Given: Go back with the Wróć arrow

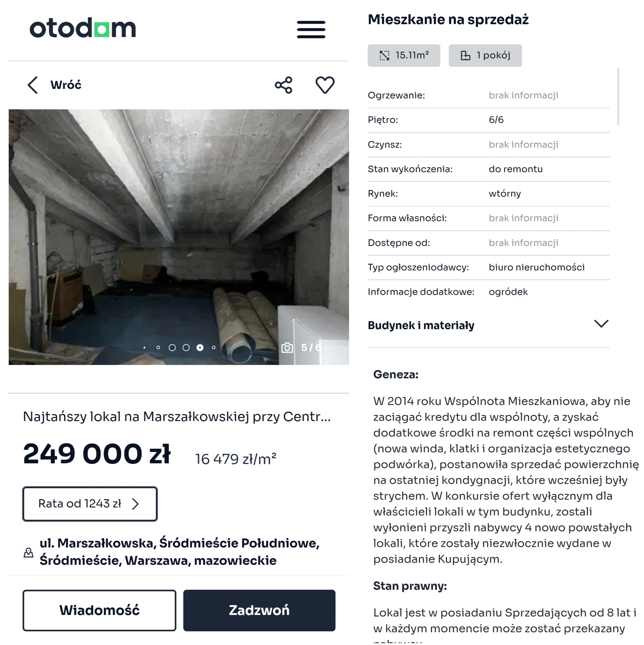Looking at the screenshot, I should pyautogui.click(x=33, y=85).
